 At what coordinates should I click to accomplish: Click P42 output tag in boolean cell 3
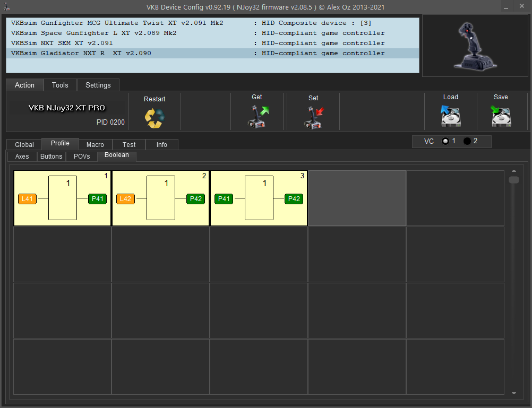[294, 199]
